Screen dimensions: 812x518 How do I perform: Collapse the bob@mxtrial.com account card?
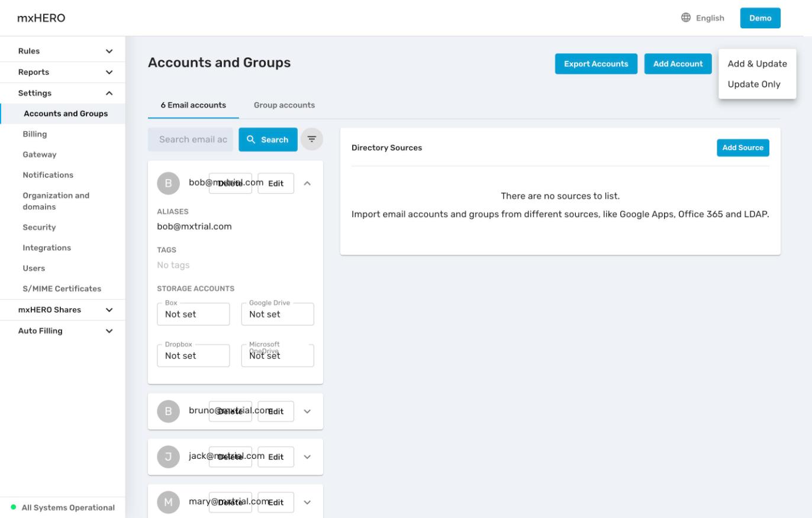tap(307, 183)
